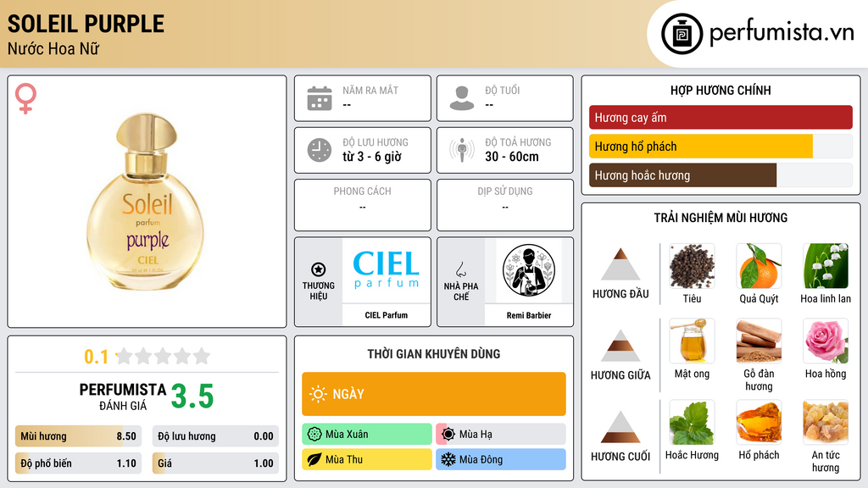Click the five-star user rating row

point(164,356)
